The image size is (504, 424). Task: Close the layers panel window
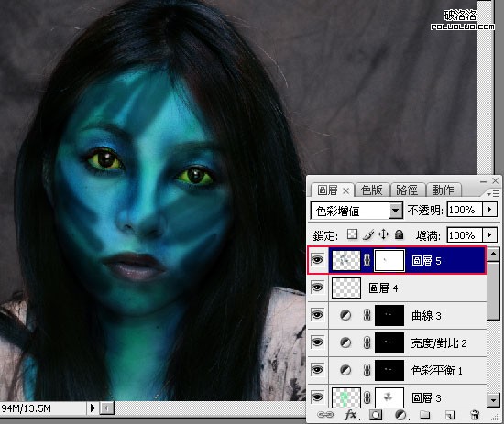click(x=496, y=180)
